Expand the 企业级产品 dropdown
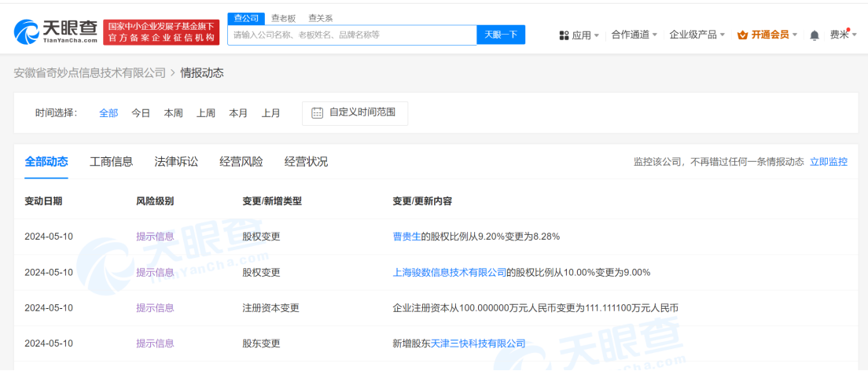Image resolution: width=868 pixels, height=371 pixels. click(x=697, y=35)
